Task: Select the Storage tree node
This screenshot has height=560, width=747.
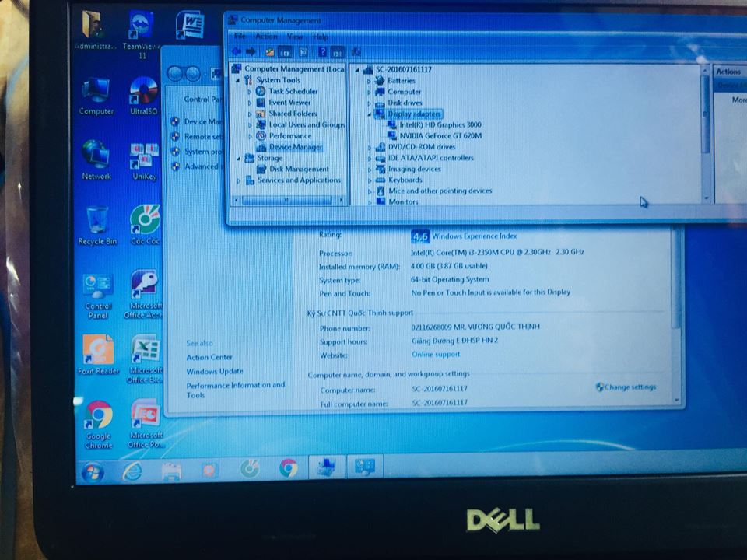Action: (x=270, y=158)
